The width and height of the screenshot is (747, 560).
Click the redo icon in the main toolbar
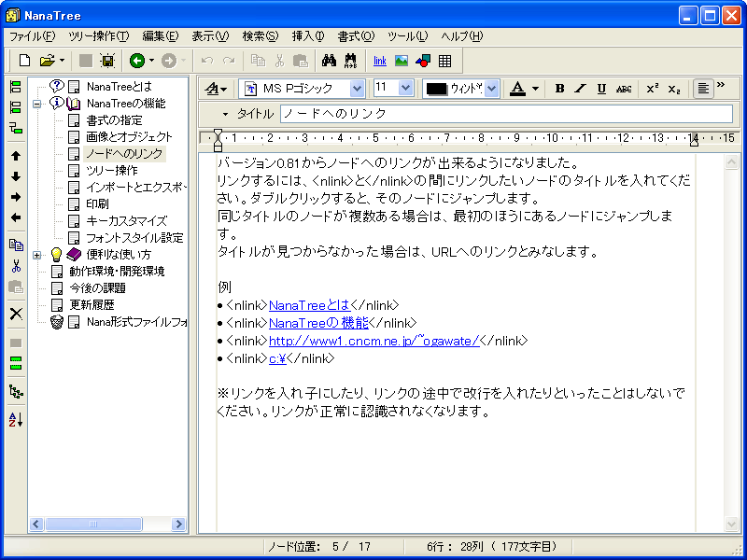pyautogui.click(x=229, y=61)
